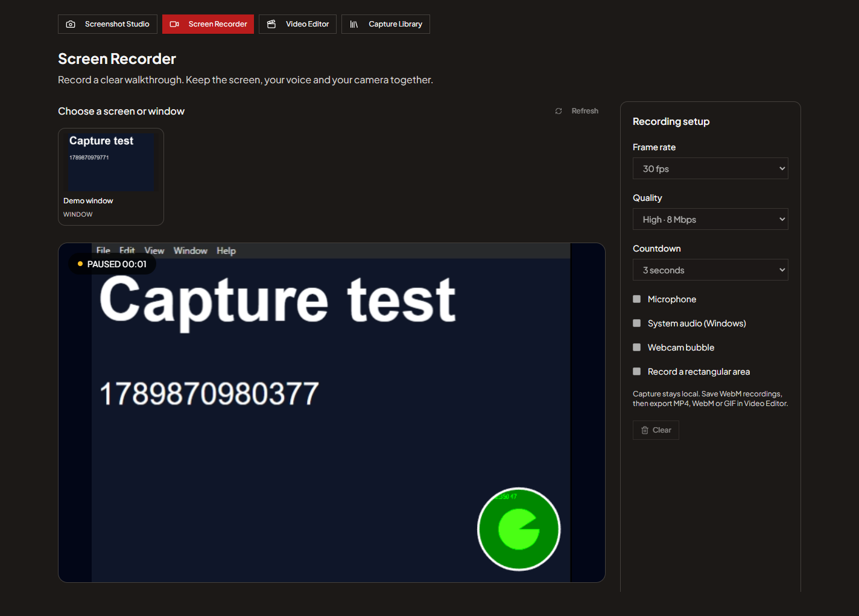Viewport: 859px width, 616px height.
Task: Enable the Webcam bubble checkbox
Action: click(636, 348)
